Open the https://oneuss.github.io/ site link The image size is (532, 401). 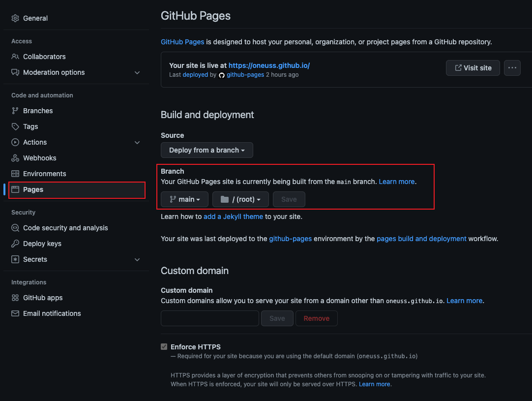(x=269, y=65)
